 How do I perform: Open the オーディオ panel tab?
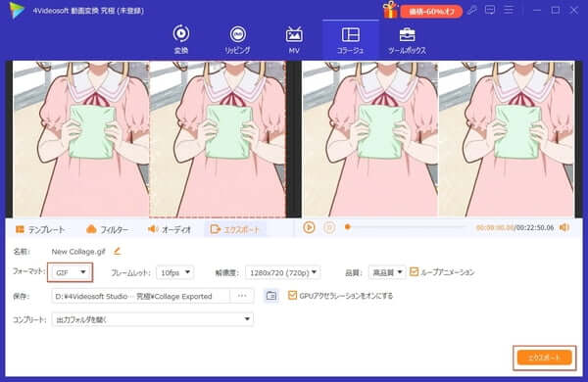pyautogui.click(x=170, y=229)
